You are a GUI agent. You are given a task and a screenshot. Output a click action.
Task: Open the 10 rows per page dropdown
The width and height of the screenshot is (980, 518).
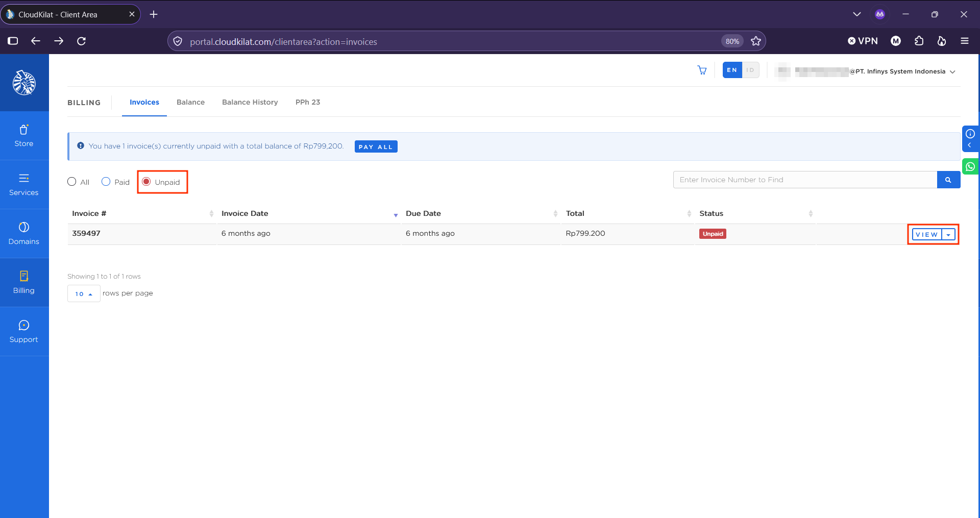click(x=84, y=293)
